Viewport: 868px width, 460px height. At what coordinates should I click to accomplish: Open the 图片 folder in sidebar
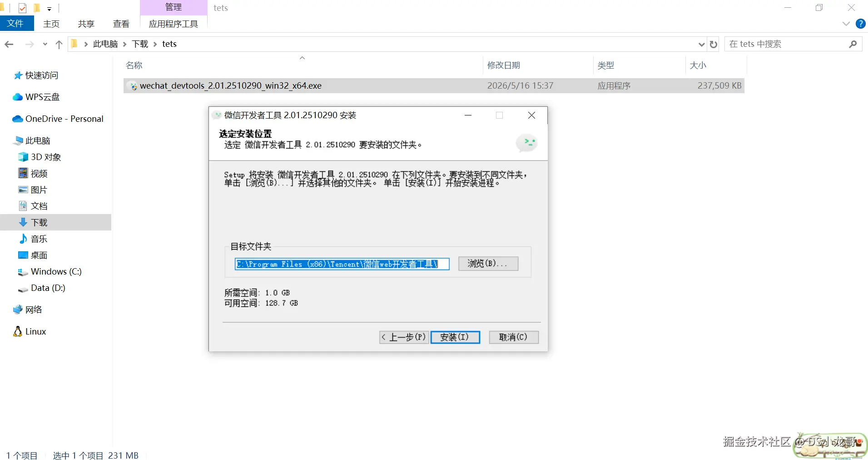tap(33, 190)
